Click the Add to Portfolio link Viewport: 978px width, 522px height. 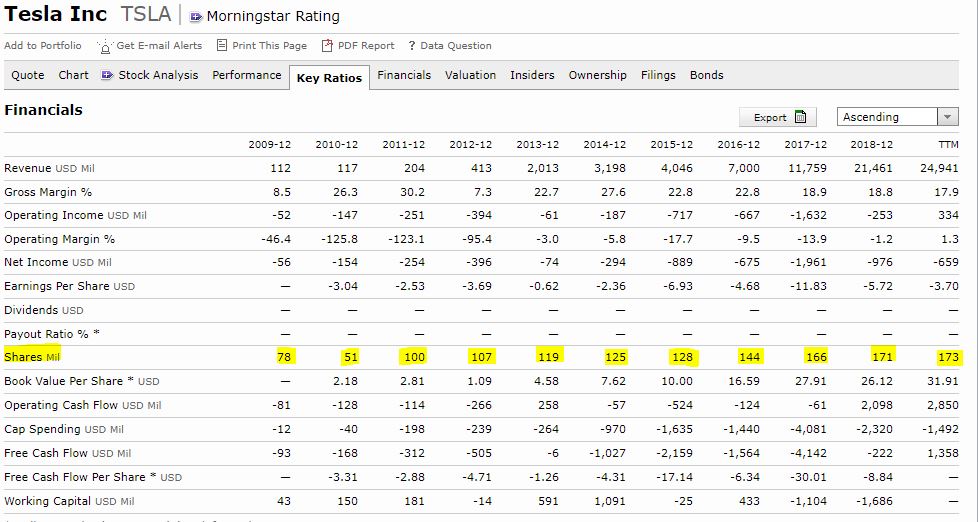[43, 46]
